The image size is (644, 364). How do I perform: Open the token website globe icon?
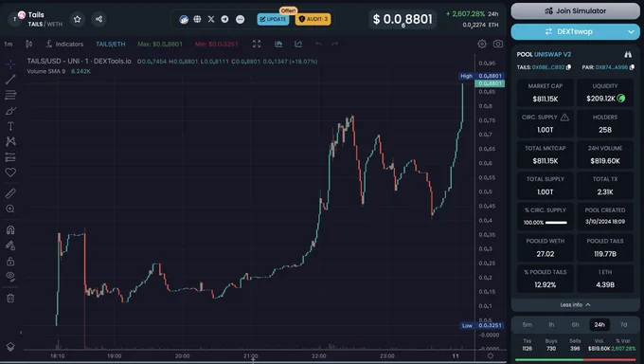[x=198, y=19]
